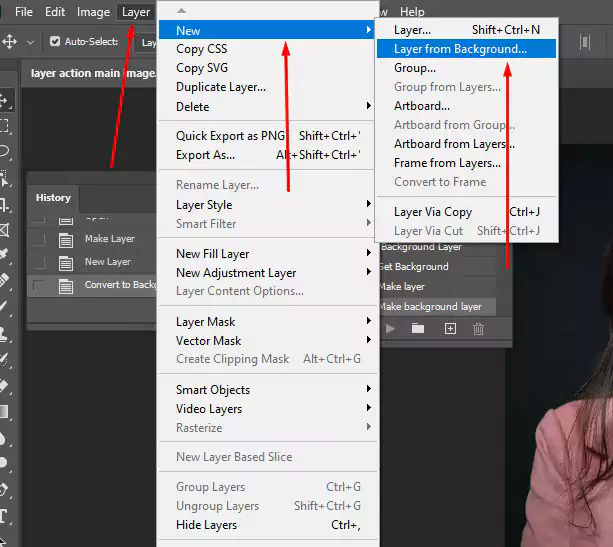Create new action set with folder icon

pos(418,328)
